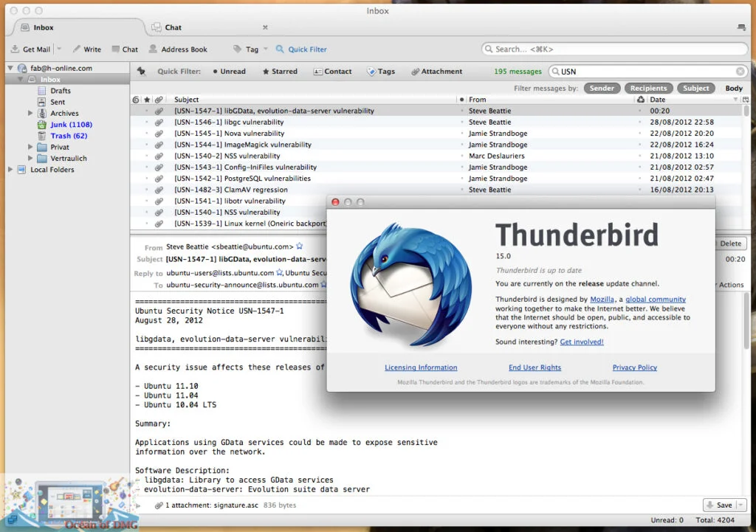This screenshot has width=756, height=532.
Task: Select the USN-1482-3 ClamAV regression message
Action: (x=436, y=190)
